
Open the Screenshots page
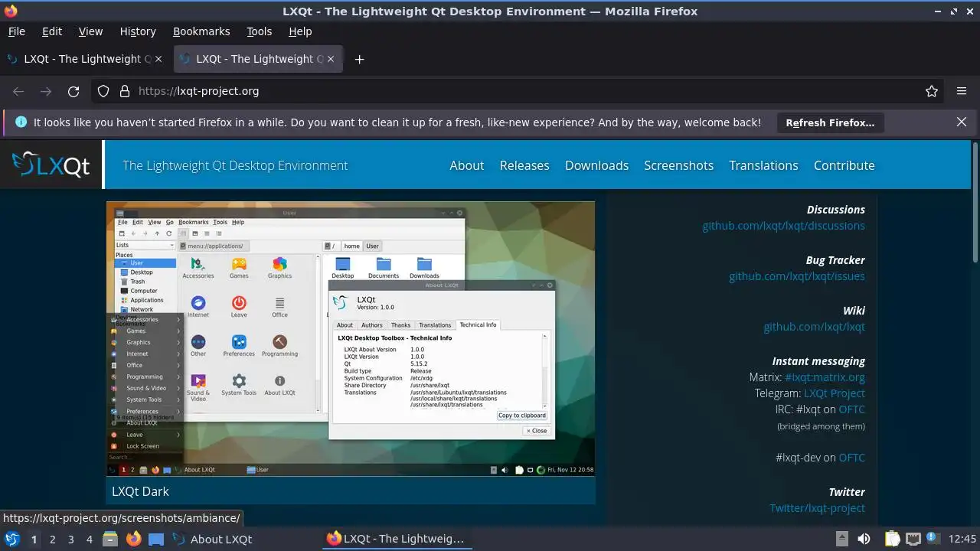[x=678, y=165]
